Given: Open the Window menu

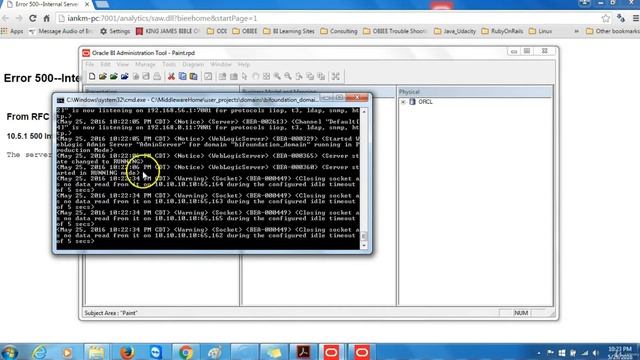Looking at the screenshot, I should [x=221, y=64].
